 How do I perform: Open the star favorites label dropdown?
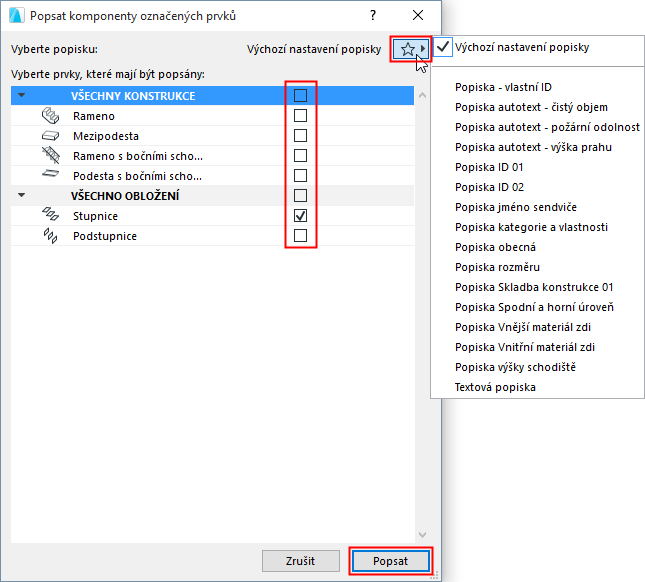coord(410,48)
